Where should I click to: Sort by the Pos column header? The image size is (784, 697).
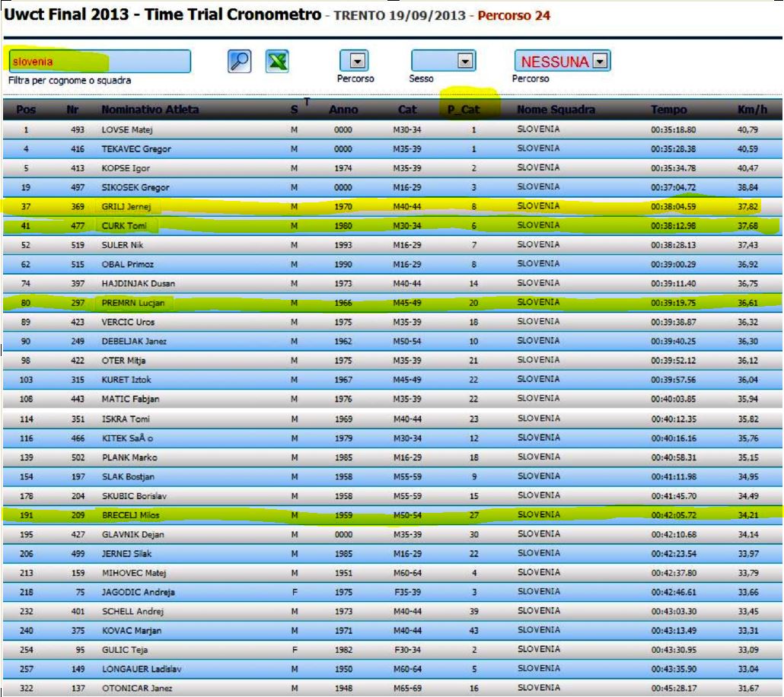[26, 110]
